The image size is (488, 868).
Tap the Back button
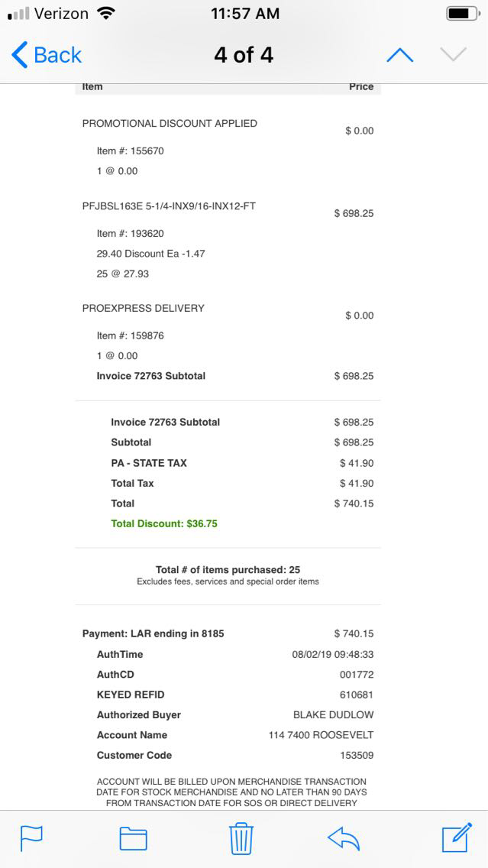coord(47,55)
